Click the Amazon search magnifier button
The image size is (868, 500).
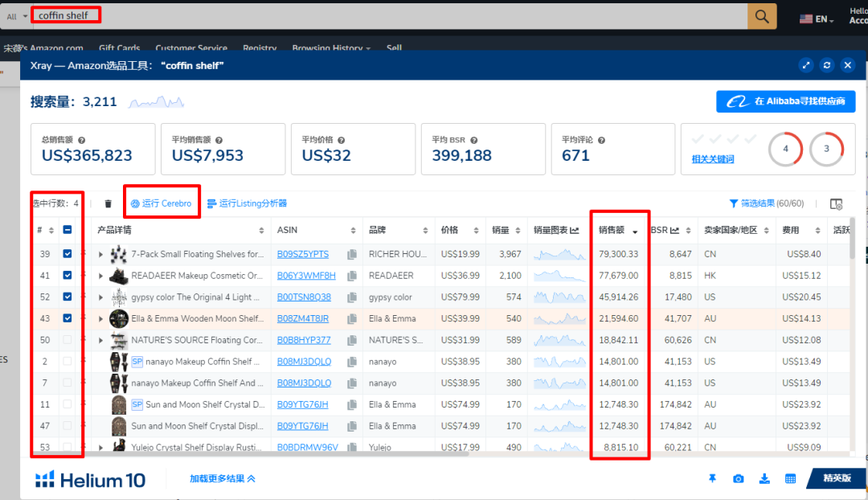coord(762,15)
